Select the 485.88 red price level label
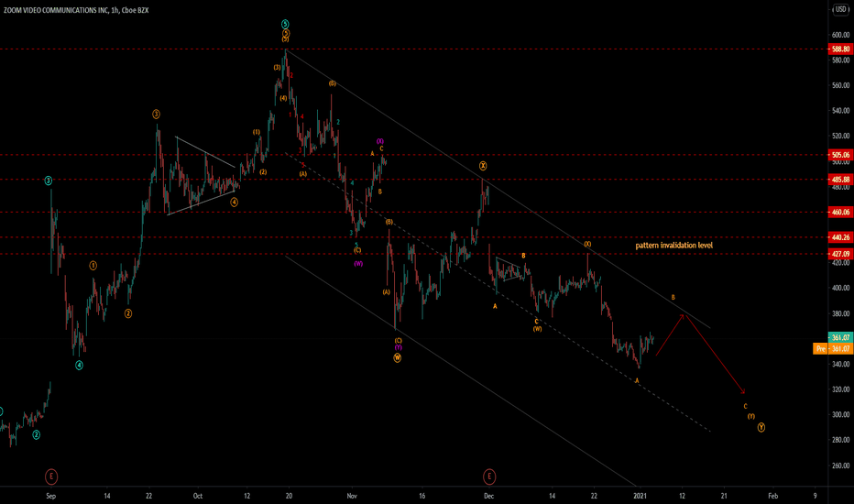 pos(840,180)
